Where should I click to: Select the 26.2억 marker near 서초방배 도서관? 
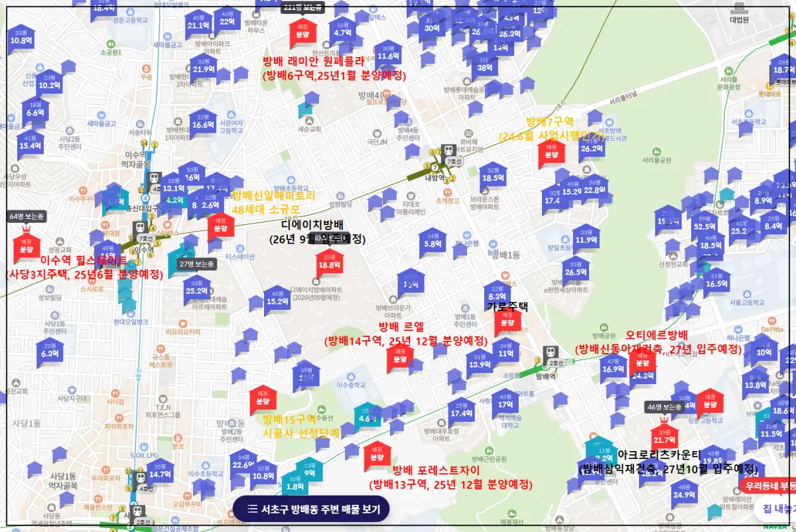pos(592,148)
